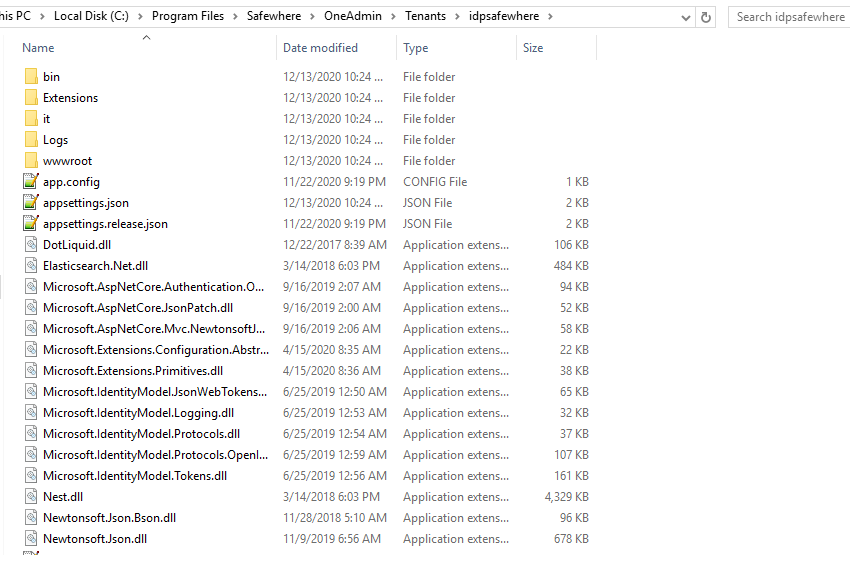Expand chevron after Safewhere breadcrumb
The image size is (850, 570).
pyautogui.click(x=312, y=17)
